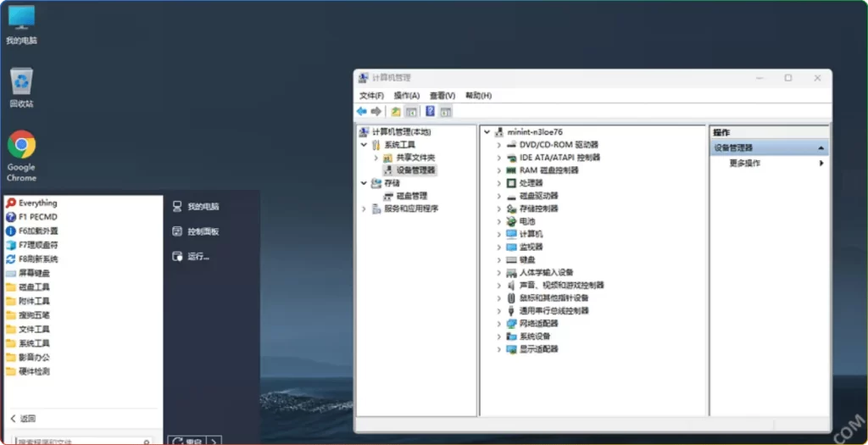Expand the 共享文件夹 tree node
The image size is (868, 445).
(376, 158)
